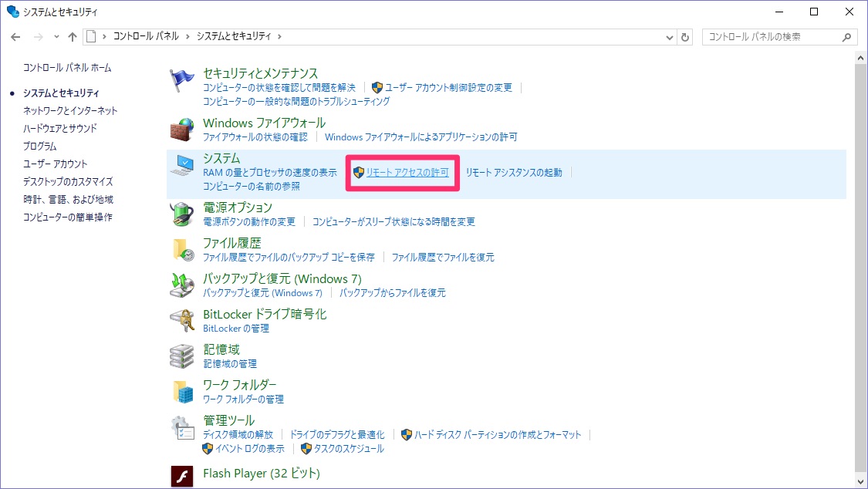Open ハードウェアとサウンド category
The height and width of the screenshot is (489, 868).
tap(59, 128)
